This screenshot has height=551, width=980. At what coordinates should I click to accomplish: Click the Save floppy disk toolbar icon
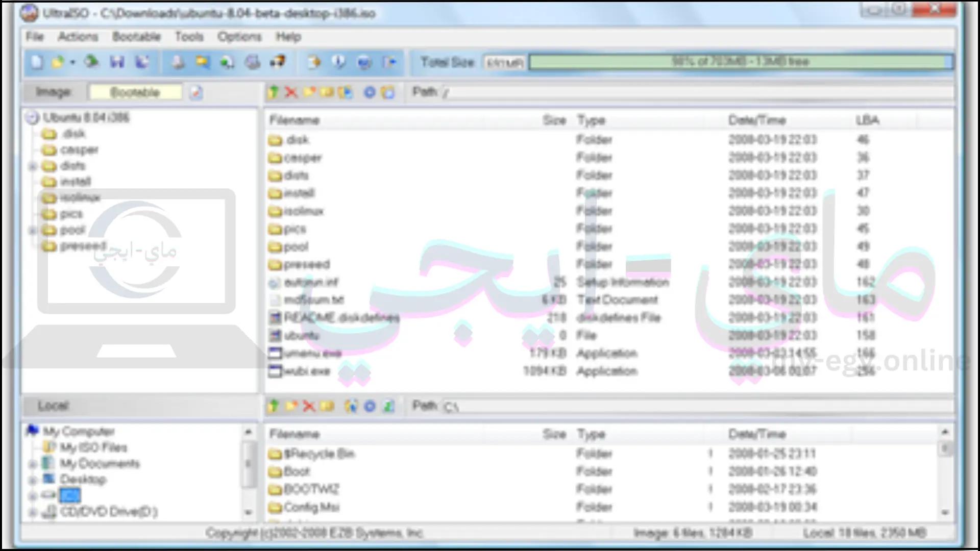click(117, 62)
